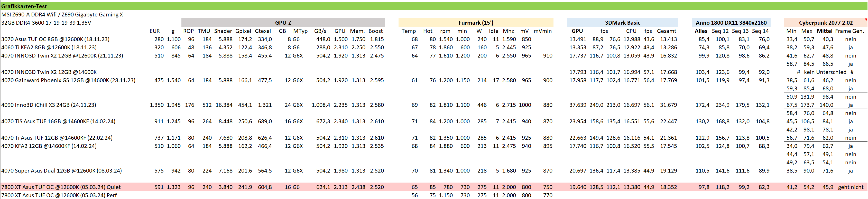868x199 pixels.
Task: Click the 4090 Inno3D iChill X3 24GB label
Action: [x=49, y=105]
